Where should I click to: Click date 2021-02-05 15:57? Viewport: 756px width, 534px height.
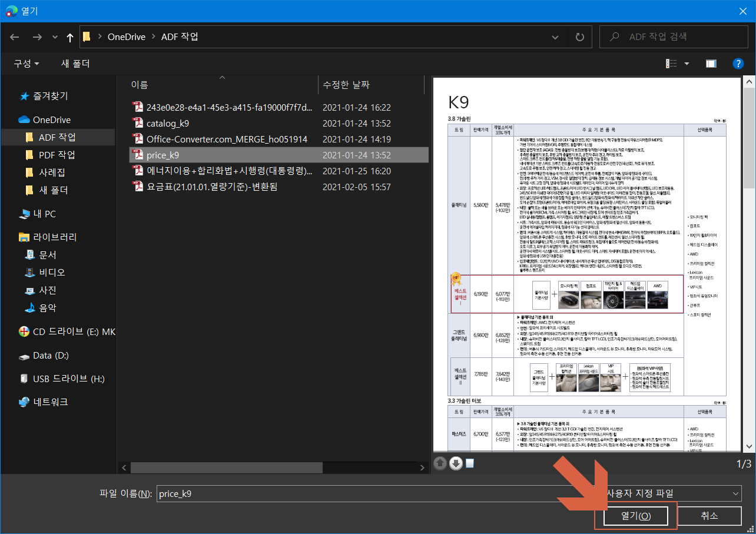(x=357, y=187)
